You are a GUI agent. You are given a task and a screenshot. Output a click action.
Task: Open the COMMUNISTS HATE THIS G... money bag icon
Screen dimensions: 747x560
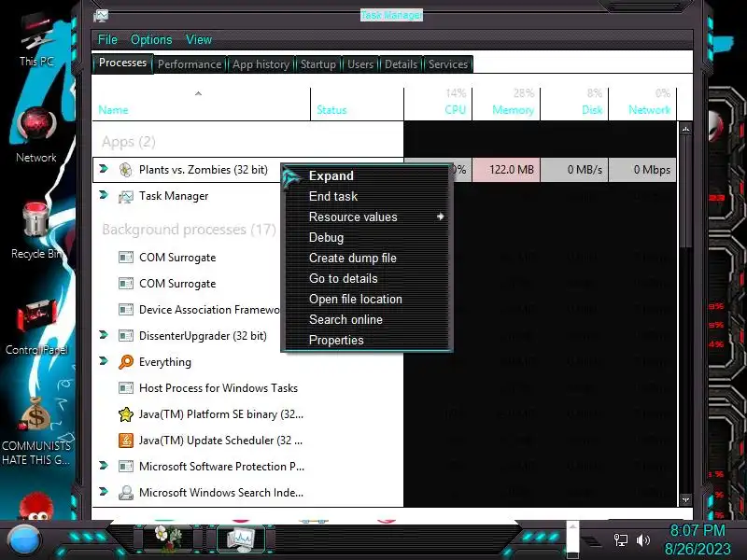coord(36,431)
